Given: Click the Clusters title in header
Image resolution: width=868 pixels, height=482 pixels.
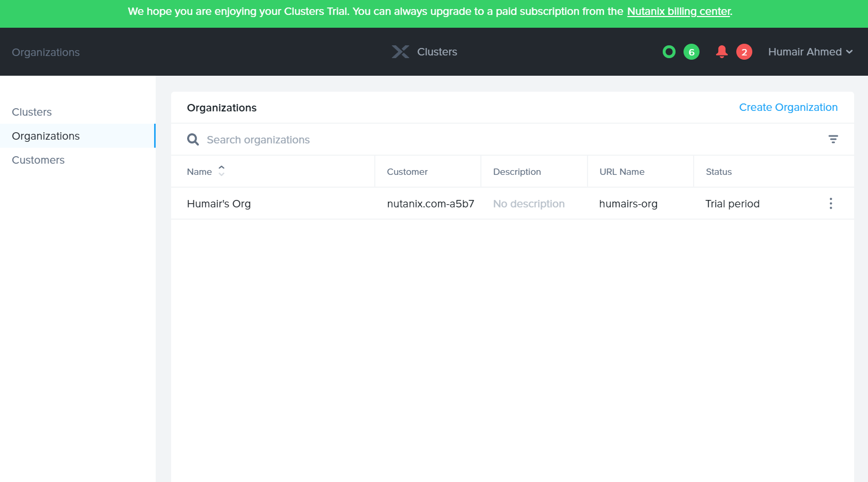Looking at the screenshot, I should coord(437,52).
